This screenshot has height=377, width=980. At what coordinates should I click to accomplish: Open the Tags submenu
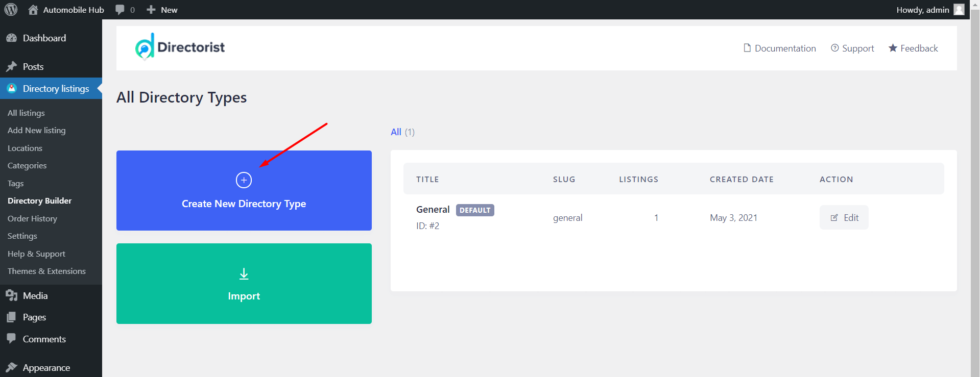[16, 183]
